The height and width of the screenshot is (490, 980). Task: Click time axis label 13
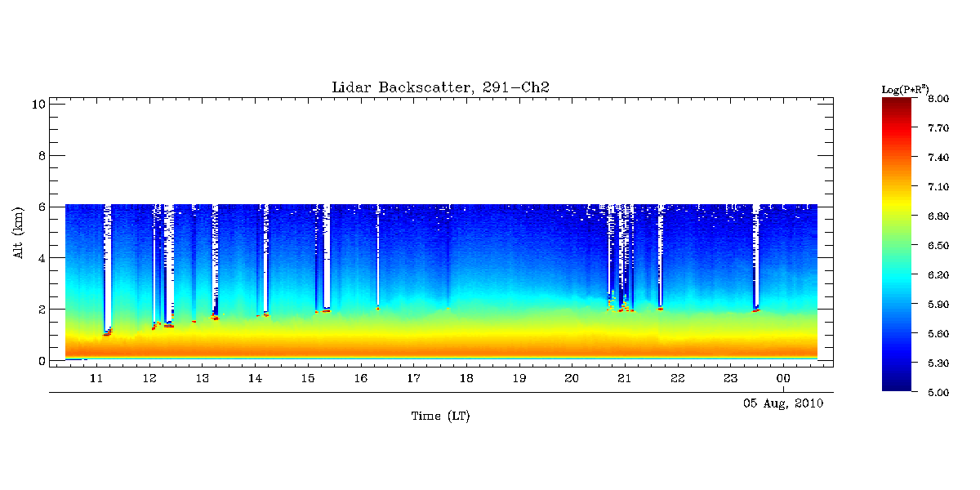coord(203,379)
